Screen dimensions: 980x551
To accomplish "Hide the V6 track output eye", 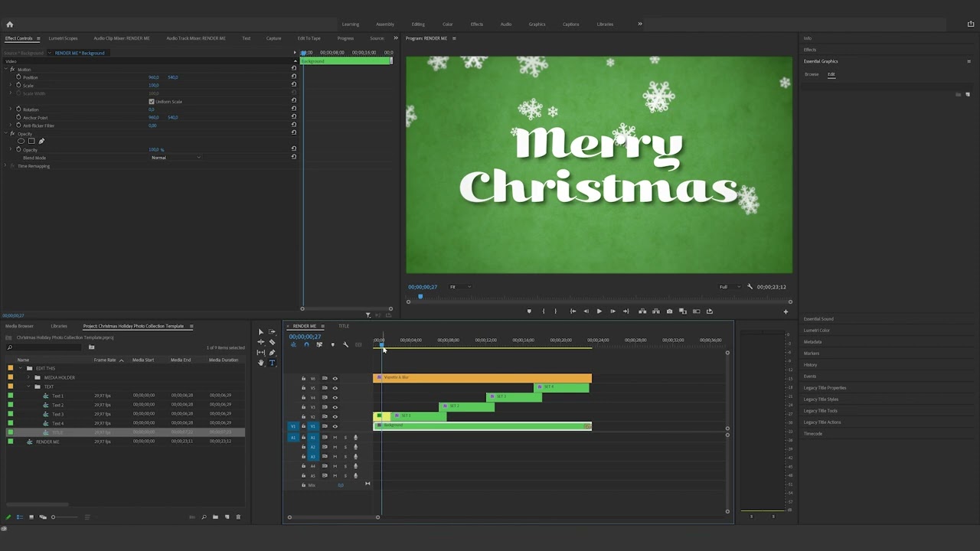I will [x=335, y=378].
